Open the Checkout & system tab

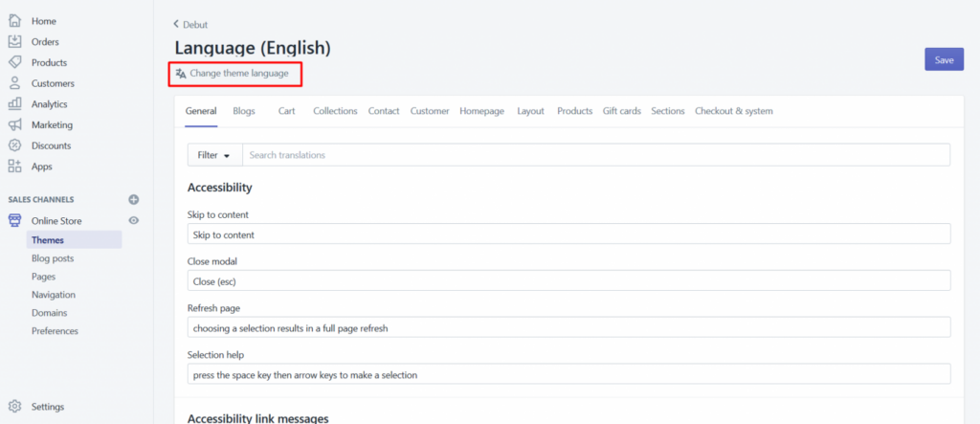733,111
